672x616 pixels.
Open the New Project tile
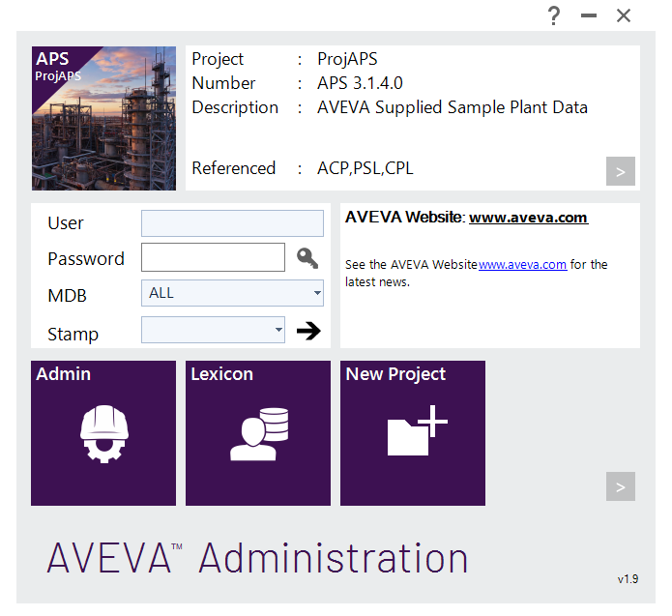413,433
